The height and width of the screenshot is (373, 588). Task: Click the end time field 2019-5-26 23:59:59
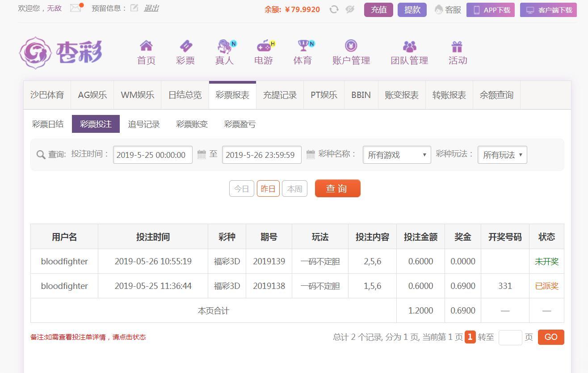coord(262,155)
